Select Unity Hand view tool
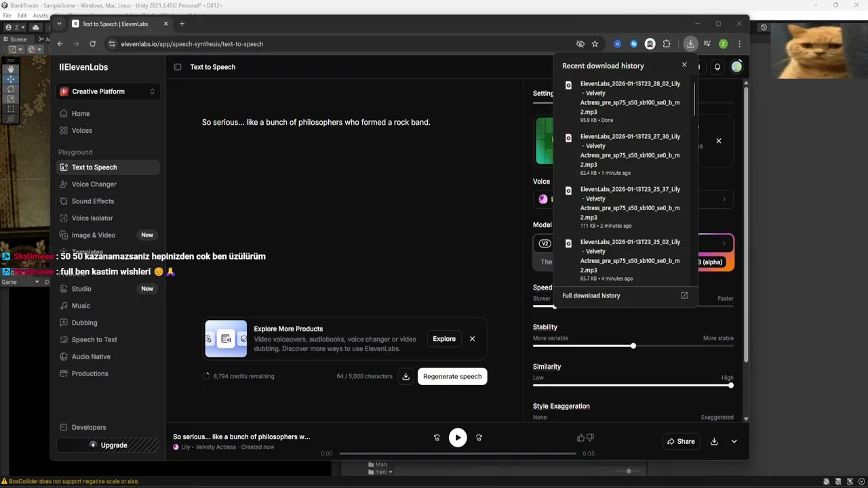This screenshot has width=868, height=488. click(x=11, y=69)
